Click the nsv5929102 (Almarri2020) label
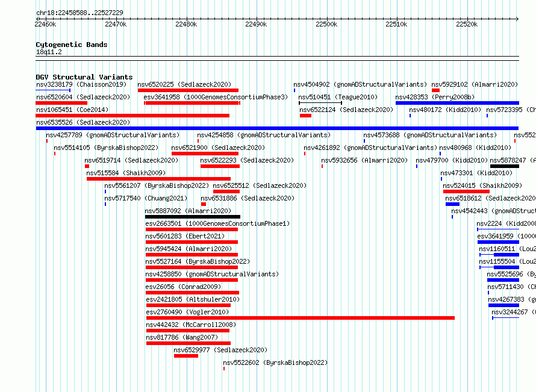Viewport: 536px width, 392px height. point(475,84)
